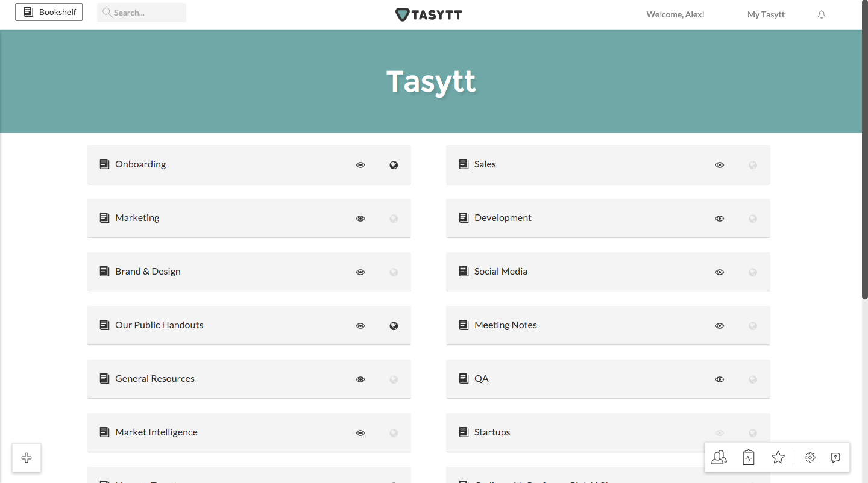Toggle the eye visibility for Brand & Design
This screenshot has height=483, width=868.
pos(360,272)
